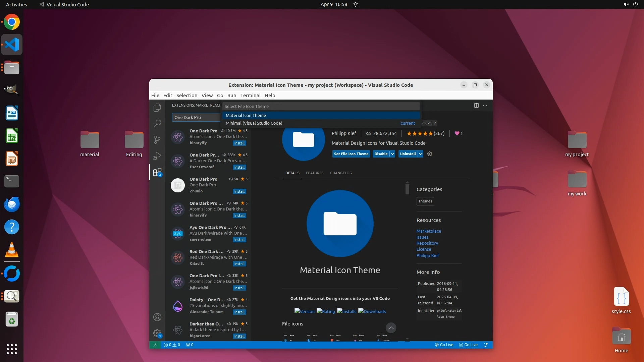Viewport: 644px width, 362px height.
Task: Open Source Control view icon
Action: pyautogui.click(x=157, y=139)
